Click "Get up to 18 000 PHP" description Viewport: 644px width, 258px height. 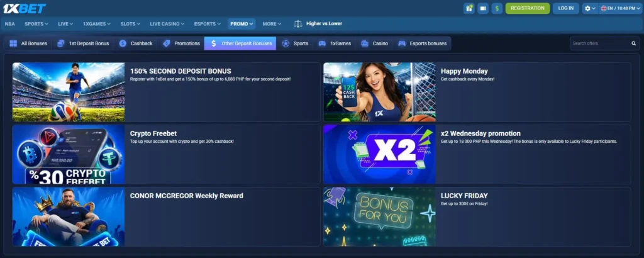tap(529, 142)
